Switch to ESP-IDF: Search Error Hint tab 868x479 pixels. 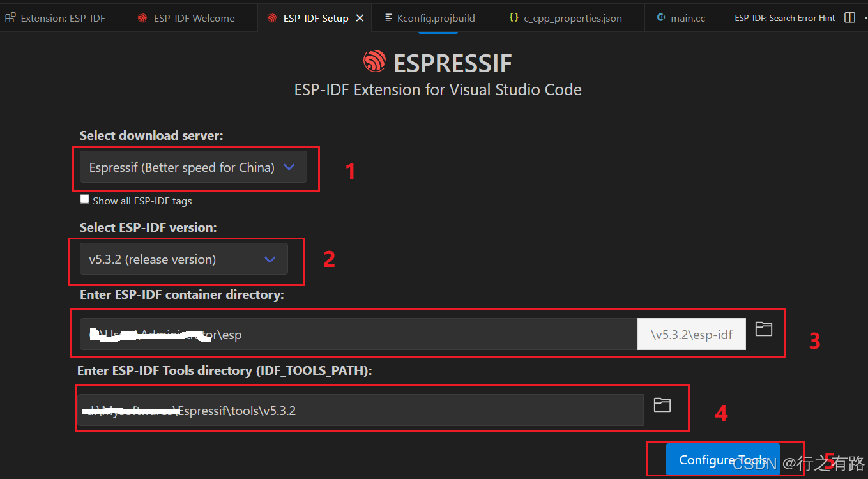click(784, 18)
